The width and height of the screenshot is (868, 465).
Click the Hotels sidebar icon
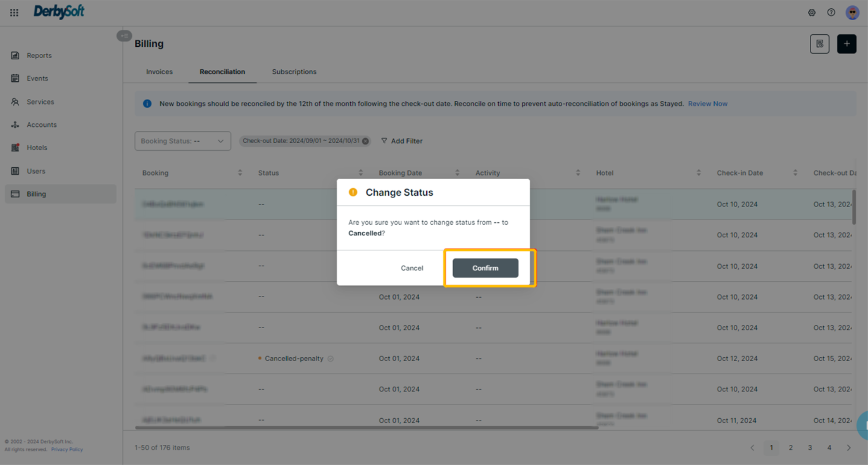15,147
